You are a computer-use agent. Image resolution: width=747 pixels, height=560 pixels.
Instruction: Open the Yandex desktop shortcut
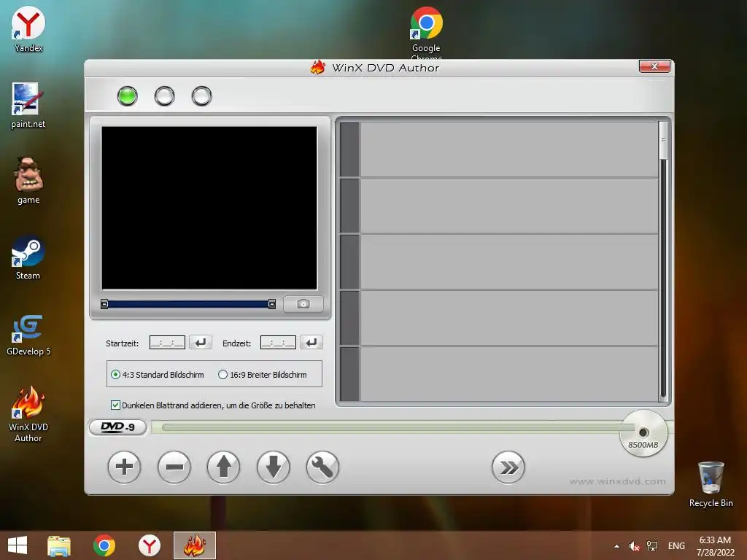[28, 29]
